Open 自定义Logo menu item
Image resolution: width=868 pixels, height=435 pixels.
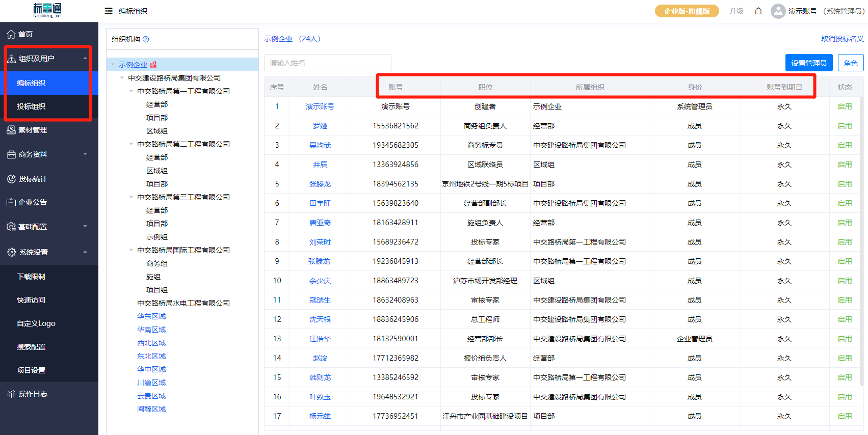tap(49, 323)
